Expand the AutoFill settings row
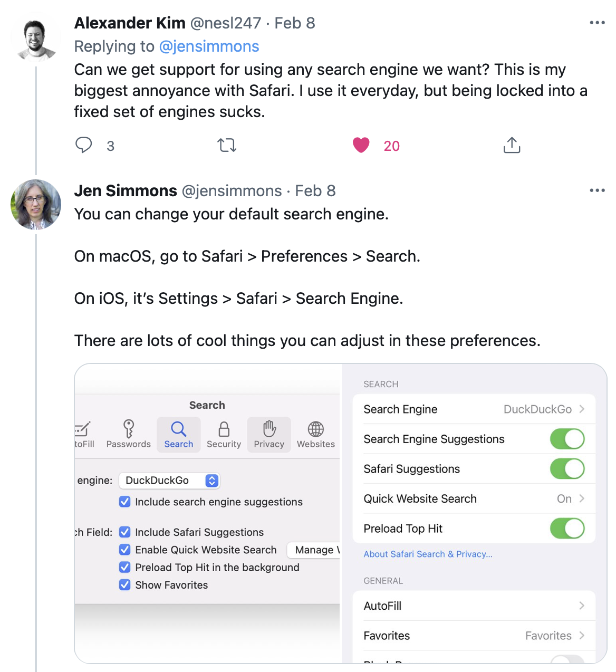The height and width of the screenshot is (672, 616). coord(474,606)
